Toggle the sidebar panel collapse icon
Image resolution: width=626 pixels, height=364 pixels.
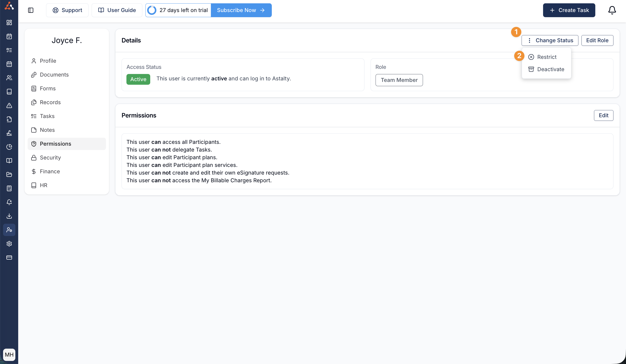31,10
